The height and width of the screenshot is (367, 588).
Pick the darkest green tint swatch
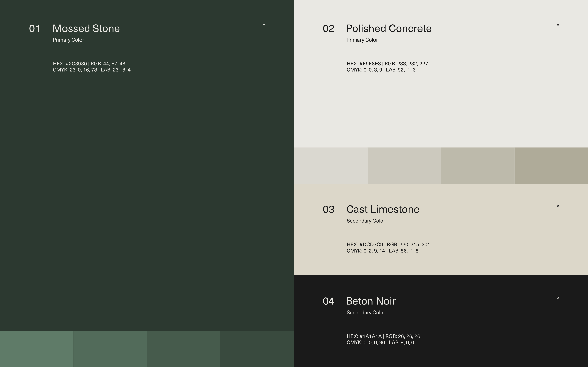pyautogui.click(x=257, y=349)
